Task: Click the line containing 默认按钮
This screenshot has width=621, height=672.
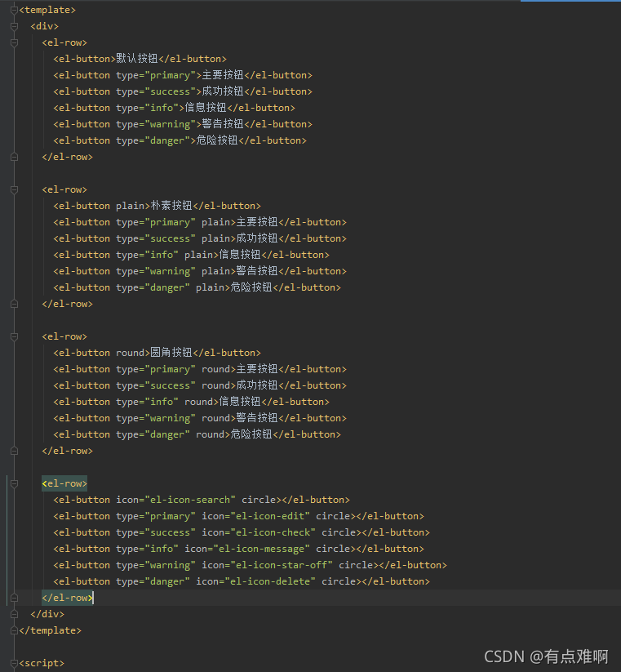Action: point(140,59)
